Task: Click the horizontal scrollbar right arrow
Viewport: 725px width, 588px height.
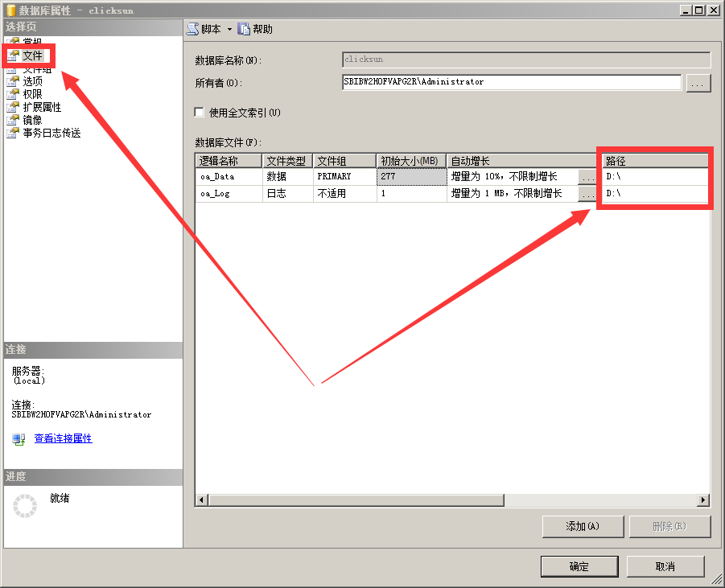Action: tap(702, 500)
